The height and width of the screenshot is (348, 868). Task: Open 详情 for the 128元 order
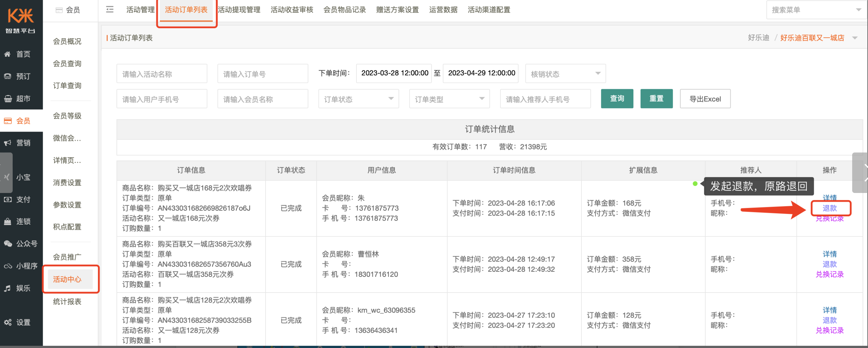pos(829,310)
